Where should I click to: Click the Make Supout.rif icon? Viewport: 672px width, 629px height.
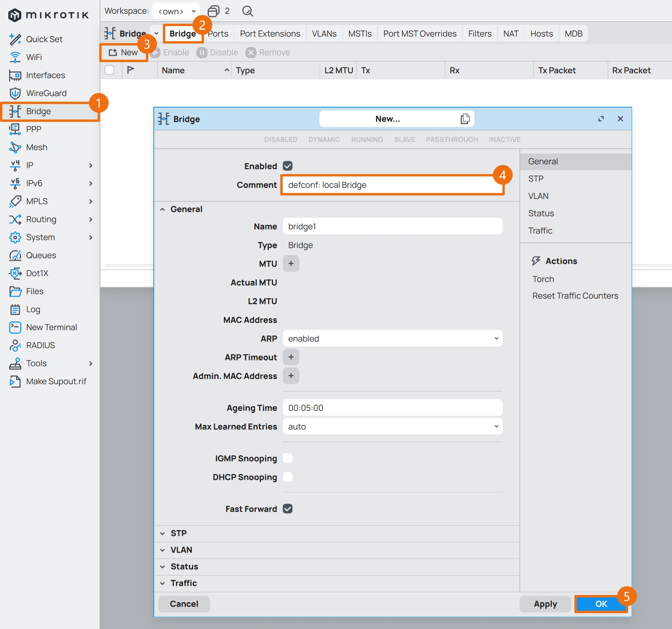[x=15, y=381]
